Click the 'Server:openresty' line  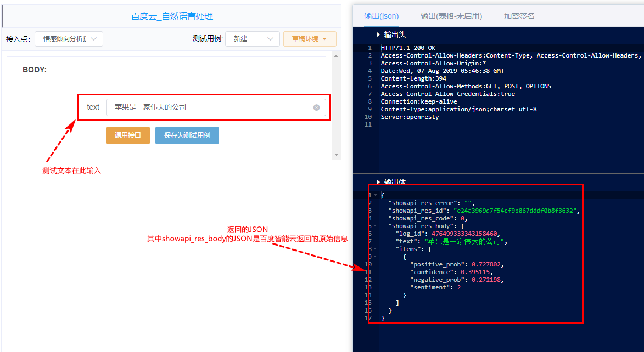pyautogui.click(x=410, y=117)
